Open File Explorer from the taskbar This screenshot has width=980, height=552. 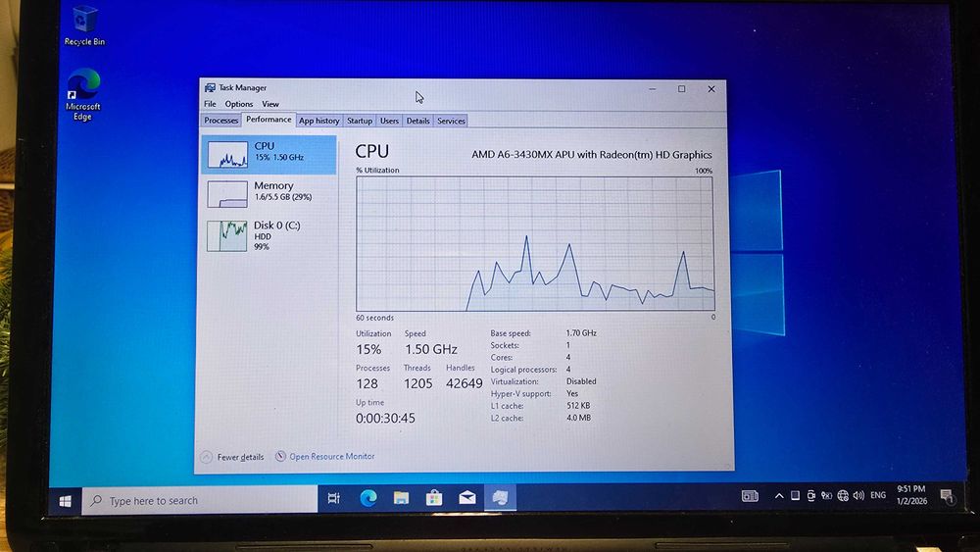[x=401, y=498]
